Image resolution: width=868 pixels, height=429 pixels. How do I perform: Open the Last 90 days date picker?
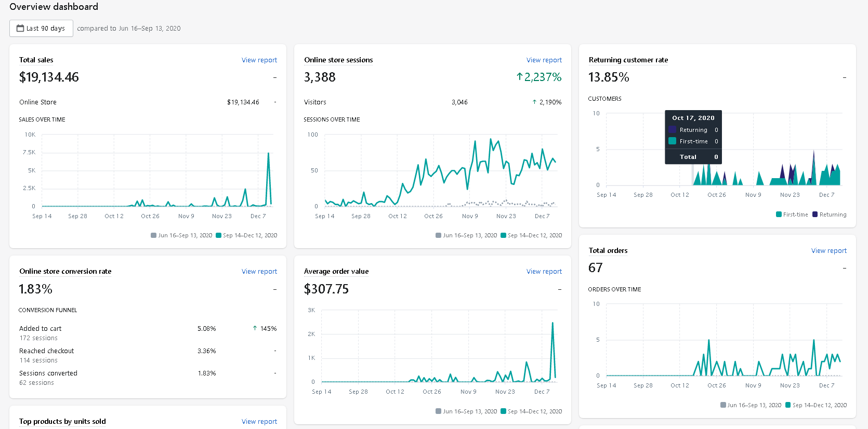pos(41,28)
